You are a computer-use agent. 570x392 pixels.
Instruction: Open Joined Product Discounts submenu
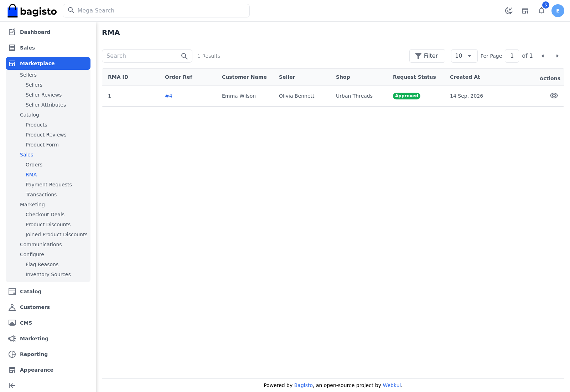tap(56, 234)
